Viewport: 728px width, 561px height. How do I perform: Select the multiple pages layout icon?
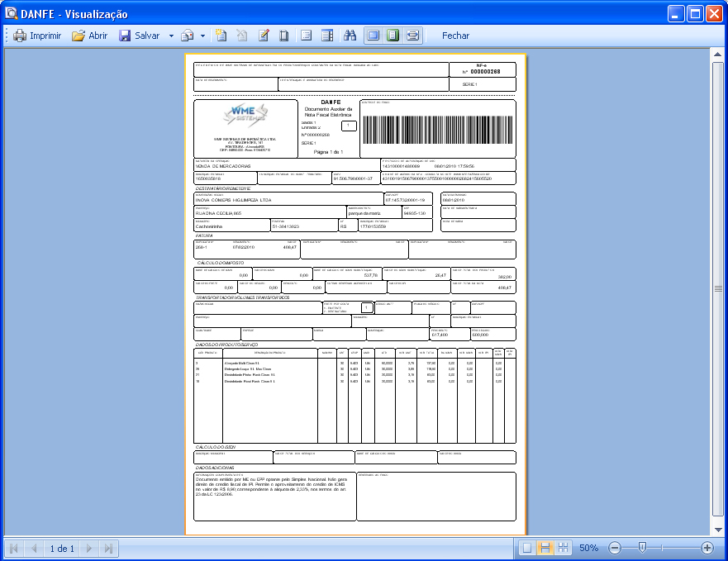point(564,548)
